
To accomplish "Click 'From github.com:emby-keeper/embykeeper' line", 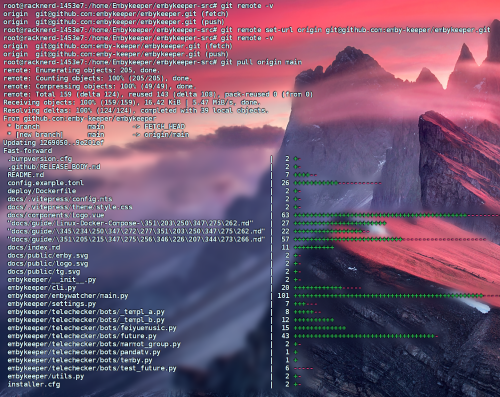I will (79, 118).
